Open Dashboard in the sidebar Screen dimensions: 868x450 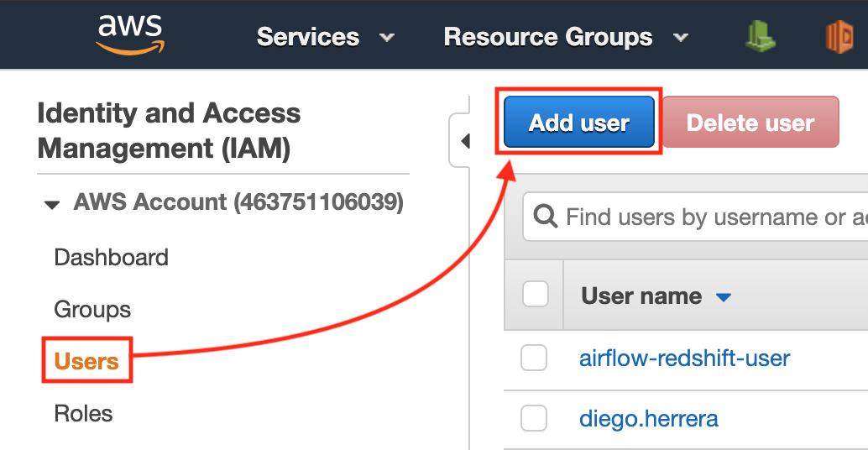[x=112, y=258]
